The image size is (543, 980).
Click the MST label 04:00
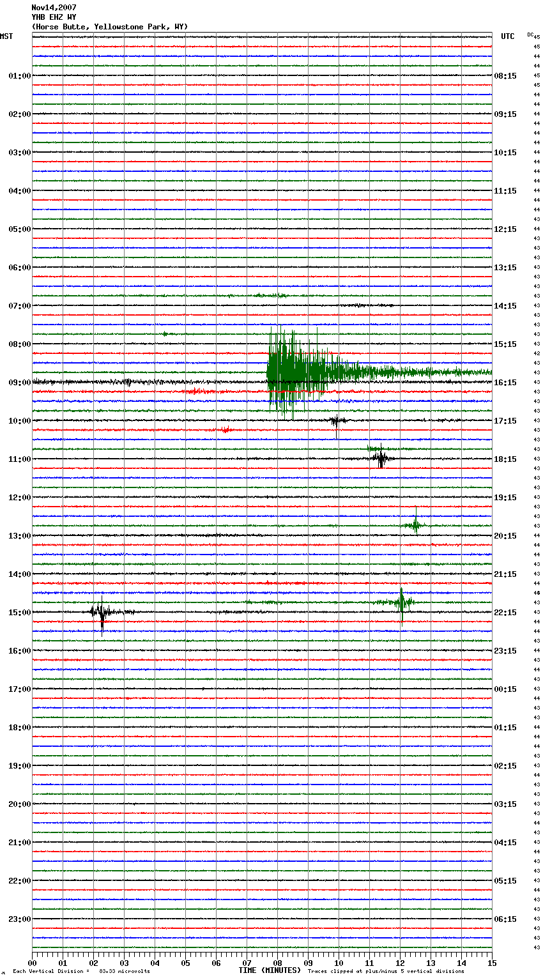click(x=19, y=191)
